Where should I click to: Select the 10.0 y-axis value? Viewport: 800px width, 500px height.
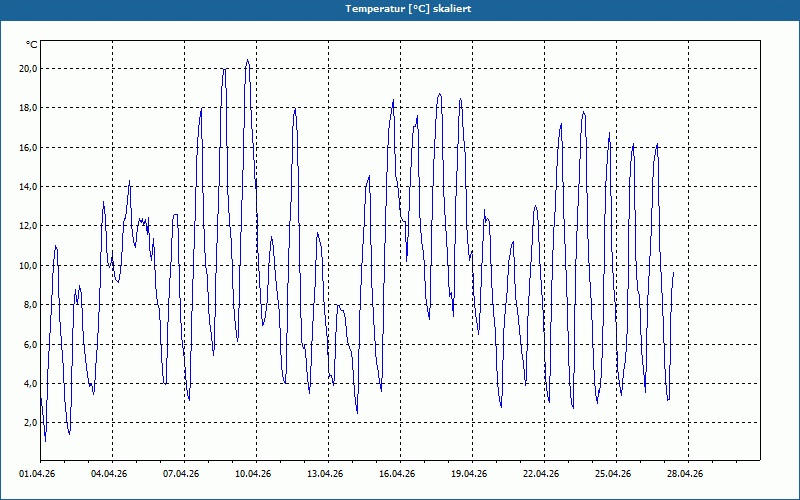[28, 266]
